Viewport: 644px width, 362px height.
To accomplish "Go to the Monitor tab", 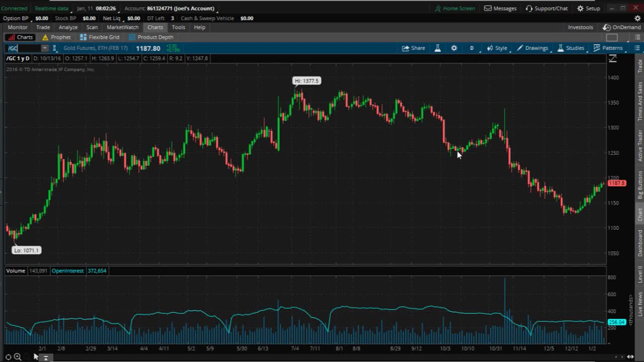I will [18, 27].
